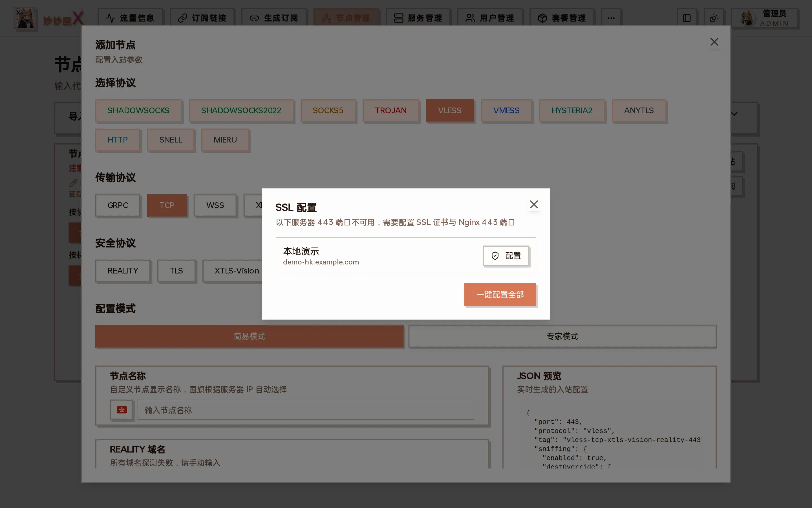Select SNELL protocol
Image resolution: width=812 pixels, height=508 pixels.
tap(171, 140)
